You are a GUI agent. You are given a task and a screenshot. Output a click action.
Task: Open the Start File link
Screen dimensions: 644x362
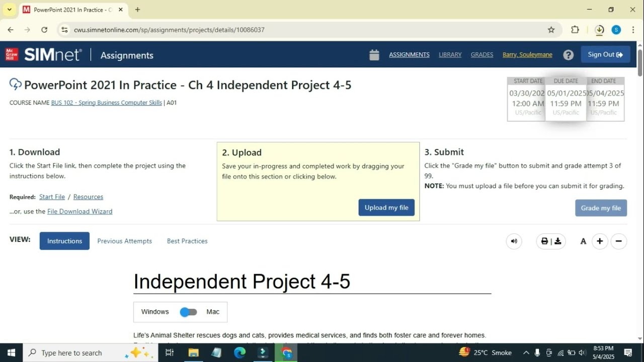[x=52, y=197]
